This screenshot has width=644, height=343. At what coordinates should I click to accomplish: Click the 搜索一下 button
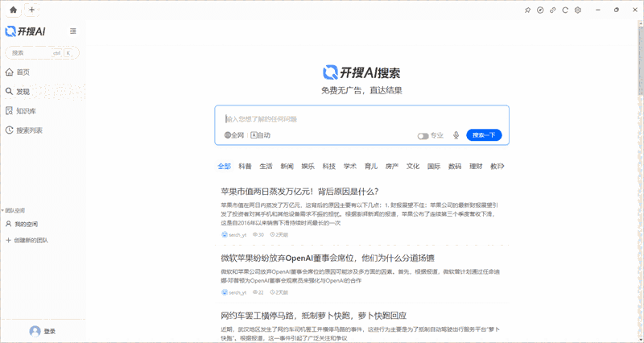484,135
